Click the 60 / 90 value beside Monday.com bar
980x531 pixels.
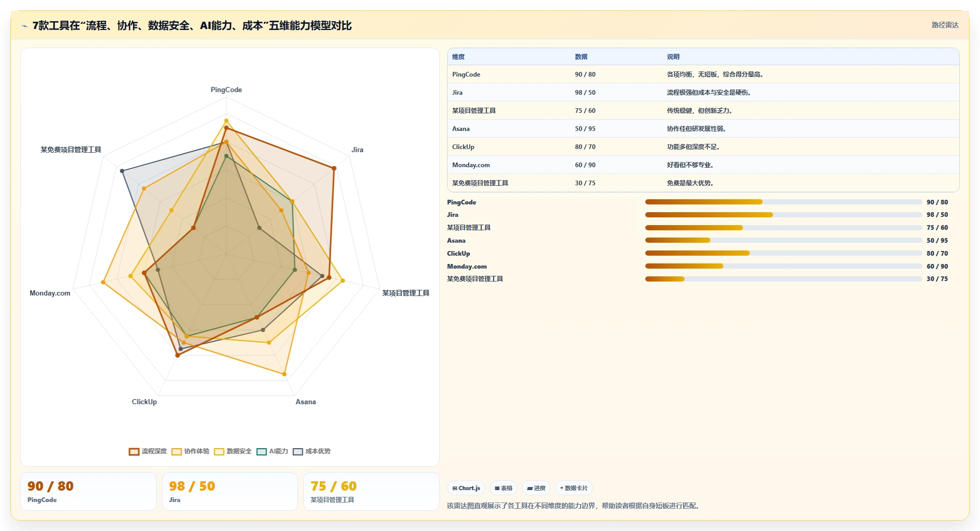pyautogui.click(x=937, y=267)
